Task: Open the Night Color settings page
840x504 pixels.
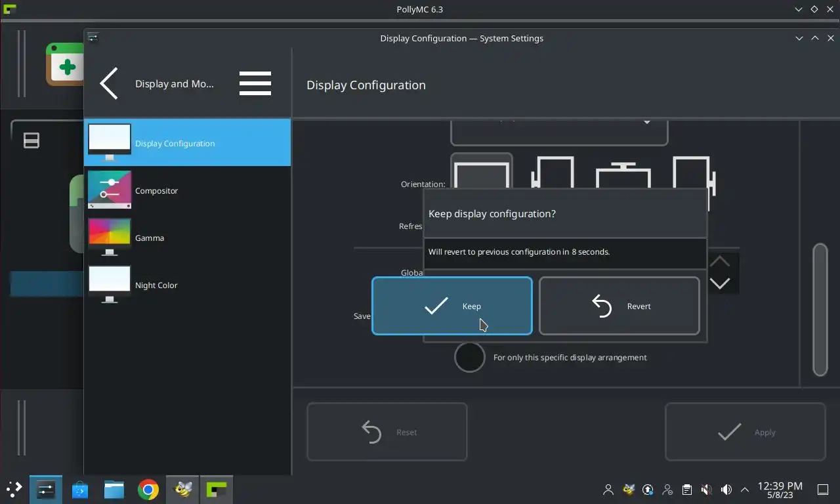Action: pyautogui.click(x=188, y=285)
